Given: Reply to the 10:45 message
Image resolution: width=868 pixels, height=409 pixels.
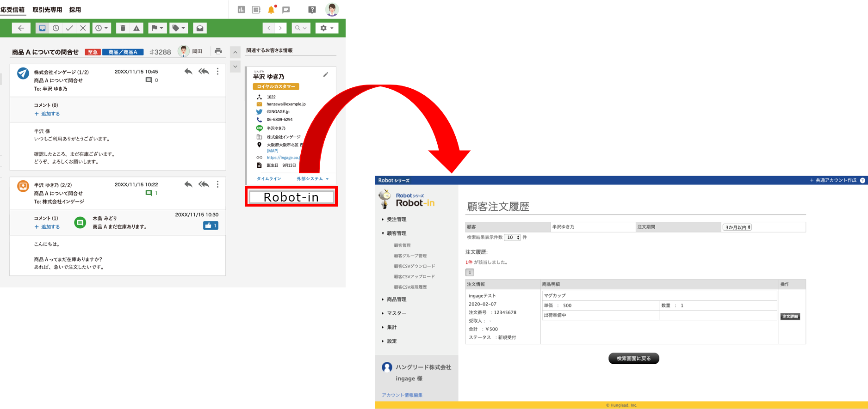Looking at the screenshot, I should coord(188,72).
